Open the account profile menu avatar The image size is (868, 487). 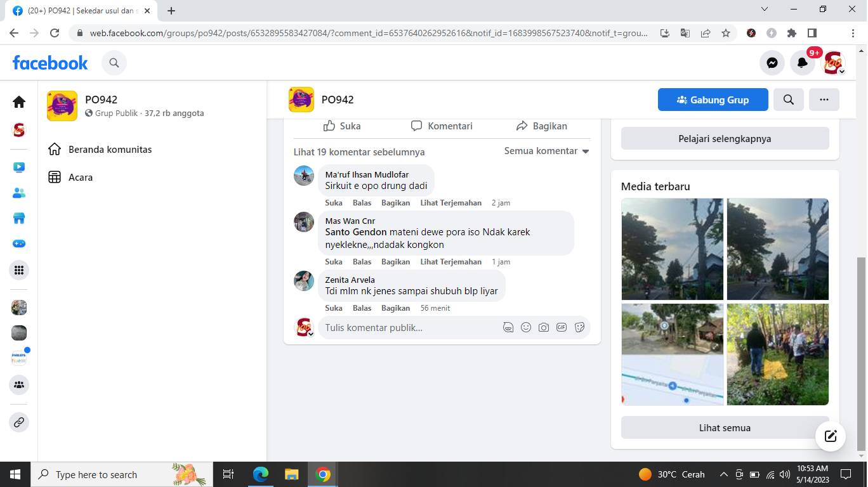coord(833,63)
